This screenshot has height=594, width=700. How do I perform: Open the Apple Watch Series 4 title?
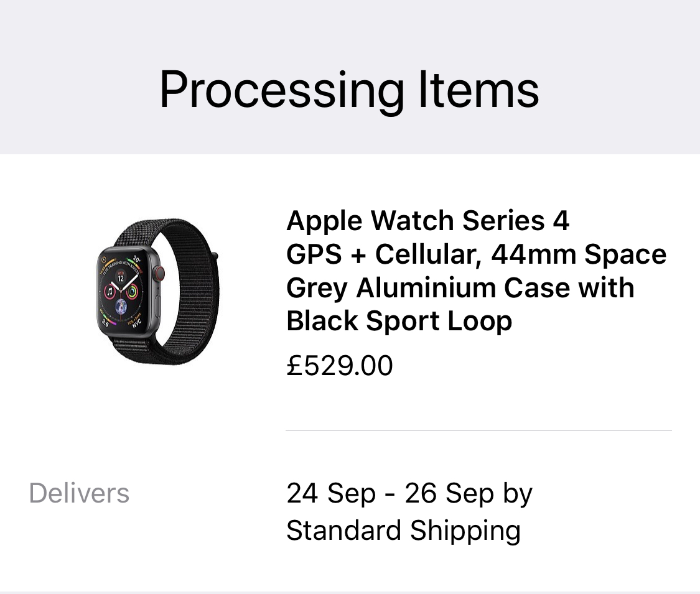click(427, 221)
